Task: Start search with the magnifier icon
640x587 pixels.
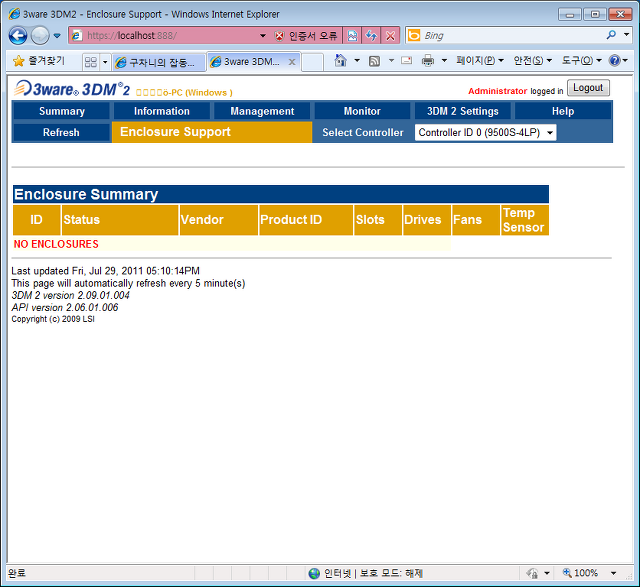Action: 611,36
